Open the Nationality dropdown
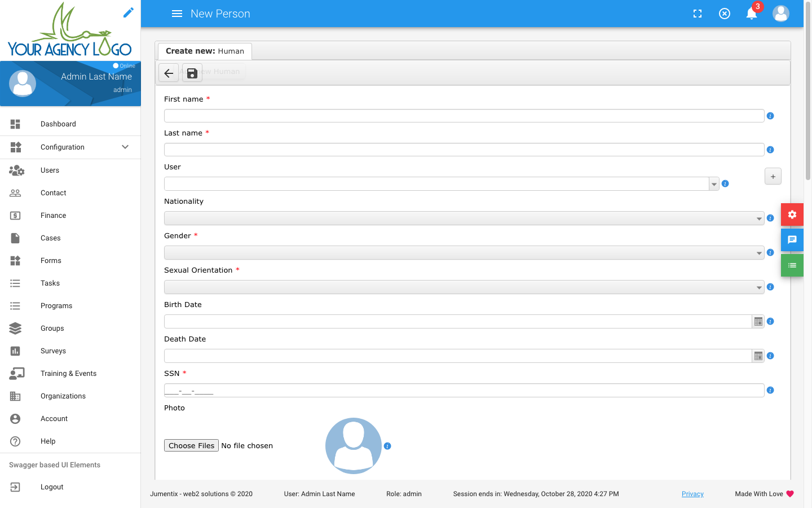The height and width of the screenshot is (508, 812). point(464,218)
